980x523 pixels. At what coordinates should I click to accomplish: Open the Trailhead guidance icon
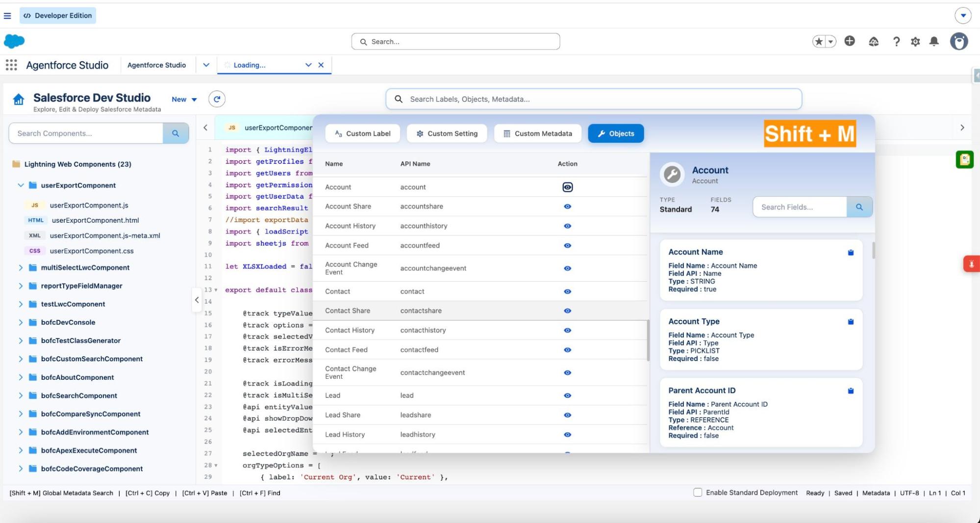point(874,42)
